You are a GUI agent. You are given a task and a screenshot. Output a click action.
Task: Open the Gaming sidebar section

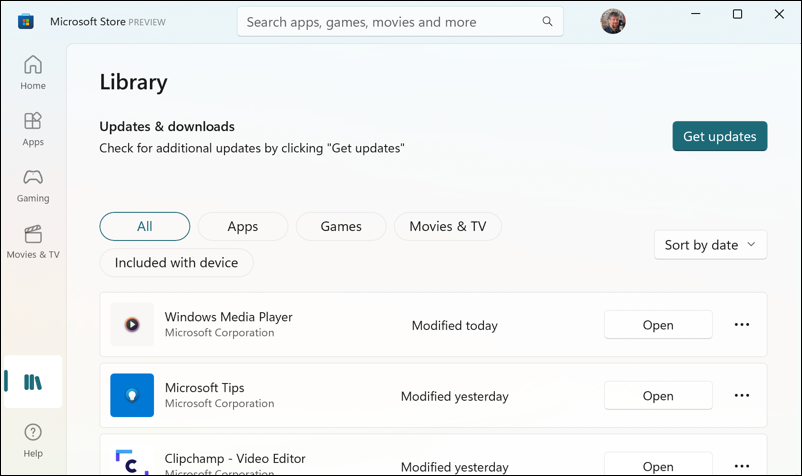point(33,186)
